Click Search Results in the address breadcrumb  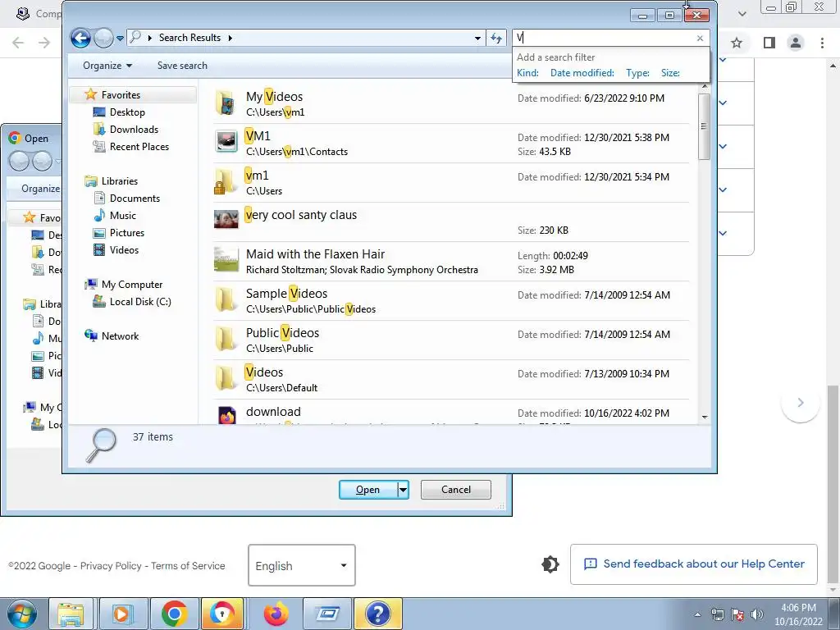click(189, 38)
